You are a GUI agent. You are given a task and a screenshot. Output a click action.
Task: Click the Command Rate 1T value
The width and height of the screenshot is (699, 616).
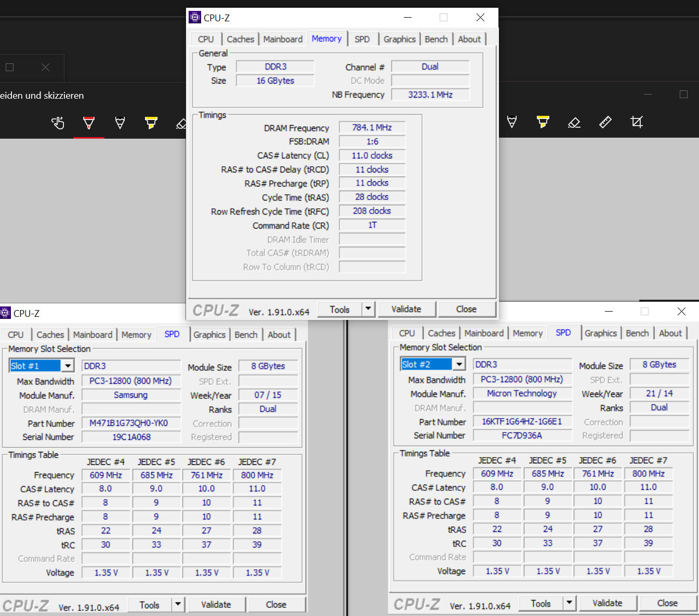pos(372,225)
